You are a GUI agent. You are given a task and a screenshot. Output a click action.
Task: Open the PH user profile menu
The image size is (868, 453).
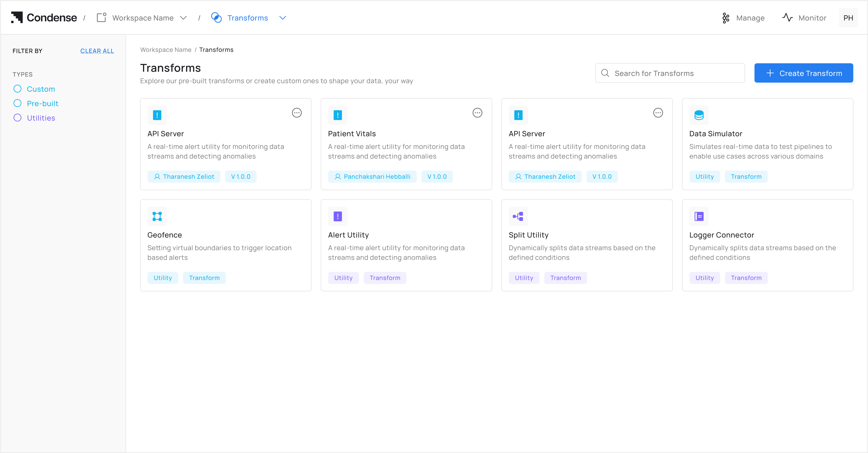848,18
